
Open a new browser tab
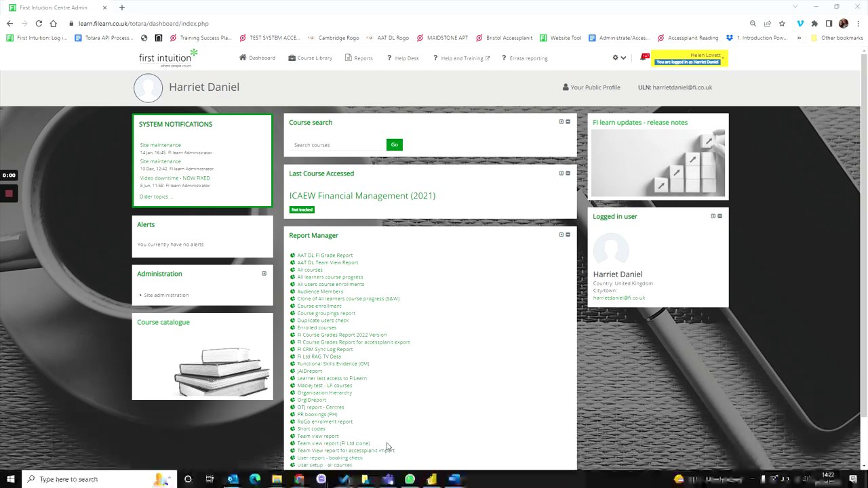(122, 7)
